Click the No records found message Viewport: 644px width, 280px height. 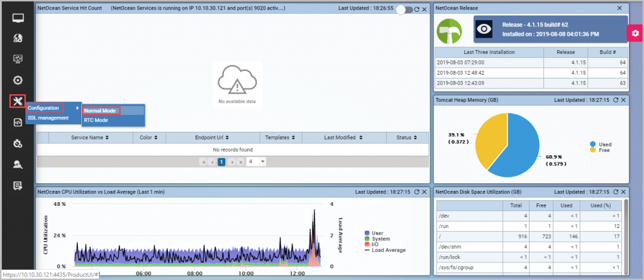(x=233, y=149)
